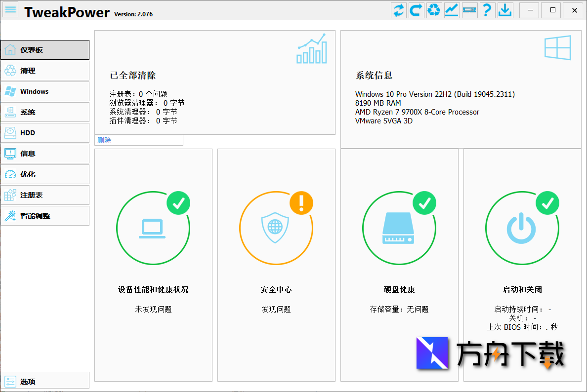Click the Windows logo on 系统信息 card
Viewport: 587px width, 392px height.
click(x=557, y=48)
